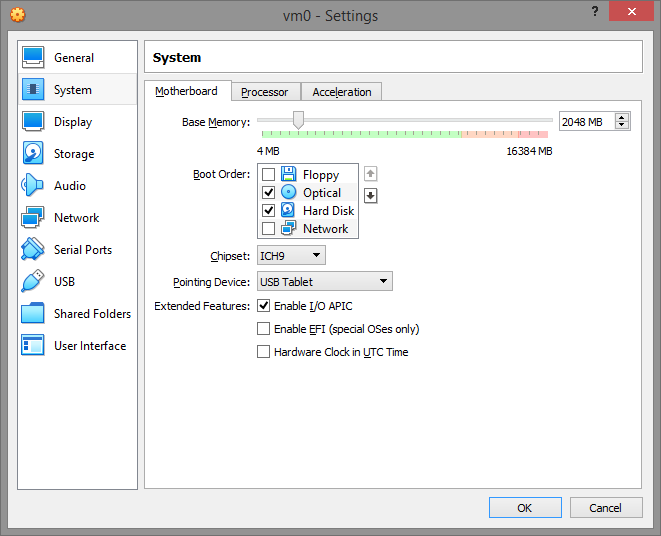Switch to the Acceleration tab
Image resolution: width=661 pixels, height=536 pixels.
coord(341,92)
